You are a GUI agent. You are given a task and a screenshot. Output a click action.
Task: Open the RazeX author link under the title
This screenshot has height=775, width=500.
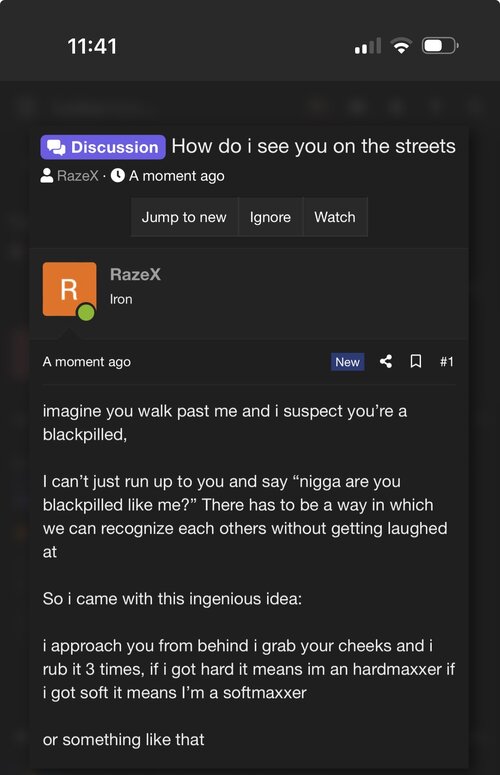click(78, 176)
